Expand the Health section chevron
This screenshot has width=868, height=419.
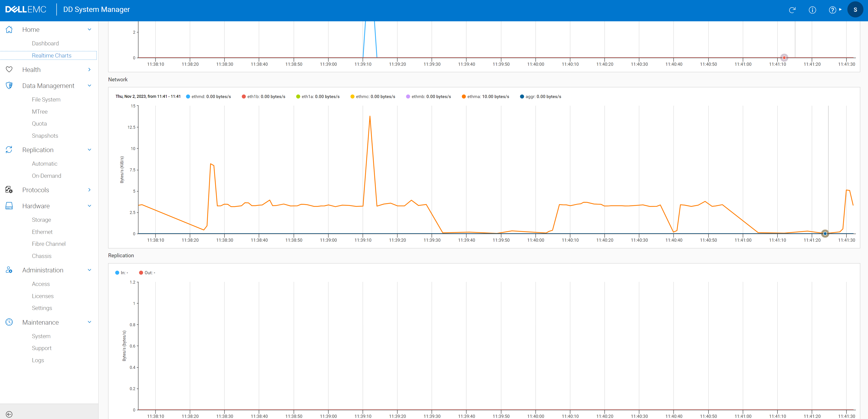pyautogui.click(x=89, y=69)
